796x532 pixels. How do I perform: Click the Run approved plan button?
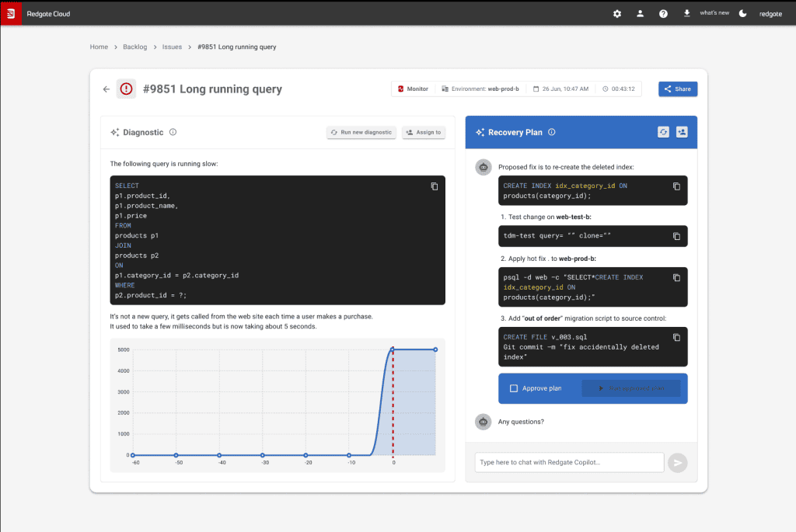tap(631, 388)
